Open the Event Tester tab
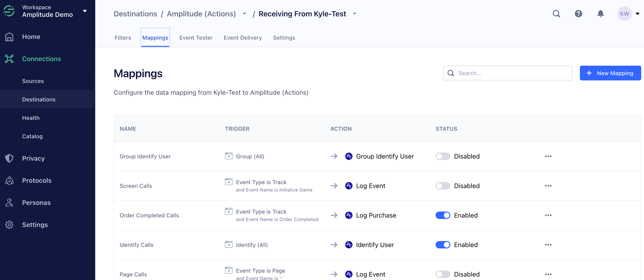Image resolution: width=644 pixels, height=280 pixels. coord(196,38)
